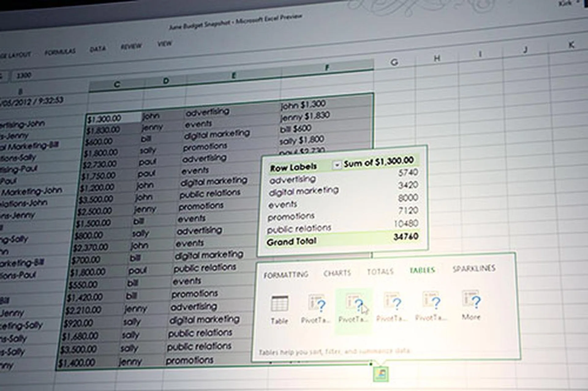Click the first PivotTable suggestion icon

click(x=316, y=303)
